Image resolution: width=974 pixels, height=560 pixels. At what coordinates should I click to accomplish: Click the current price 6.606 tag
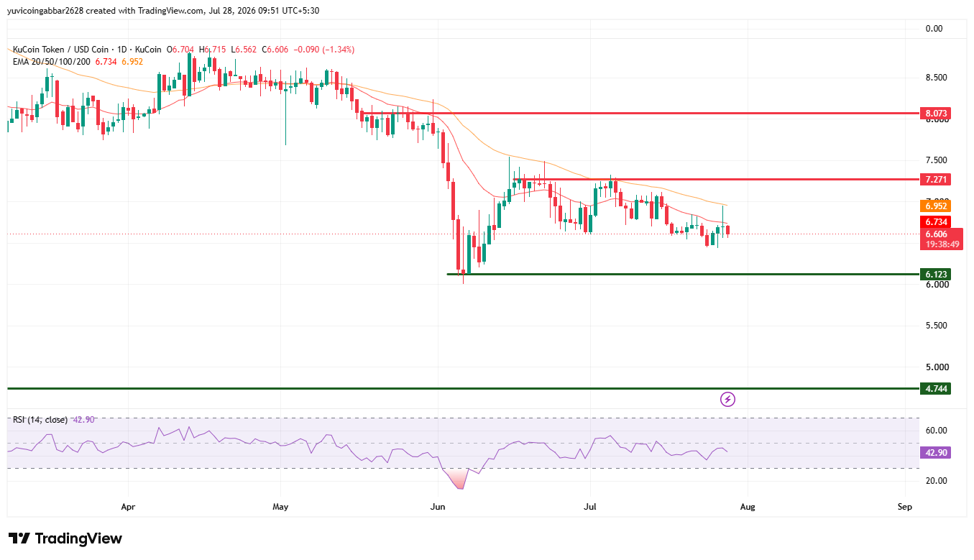(936, 234)
